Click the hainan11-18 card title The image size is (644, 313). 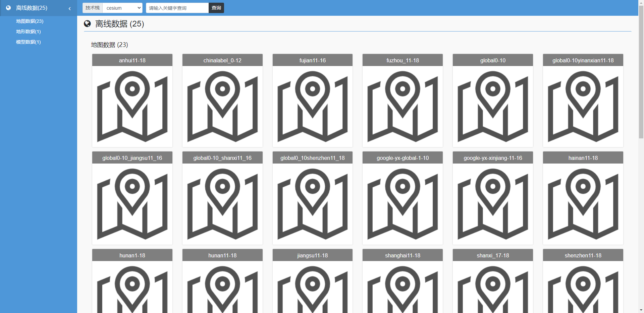(583, 158)
